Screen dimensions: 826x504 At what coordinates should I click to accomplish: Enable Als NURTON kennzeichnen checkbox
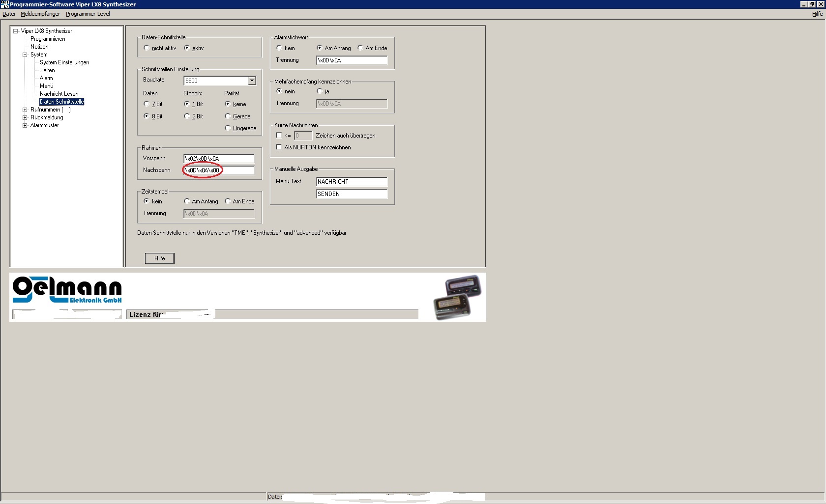(x=279, y=147)
